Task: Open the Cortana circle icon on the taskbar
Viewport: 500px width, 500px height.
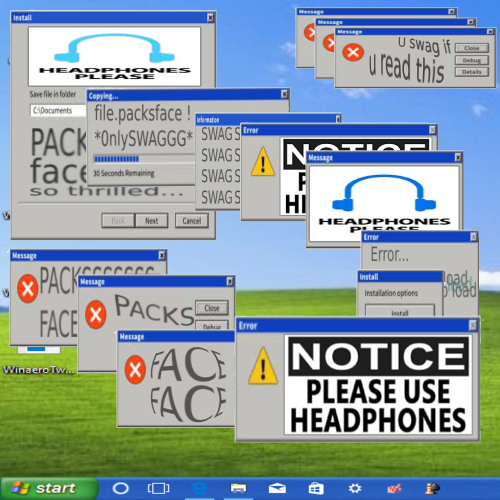Action: point(121,488)
